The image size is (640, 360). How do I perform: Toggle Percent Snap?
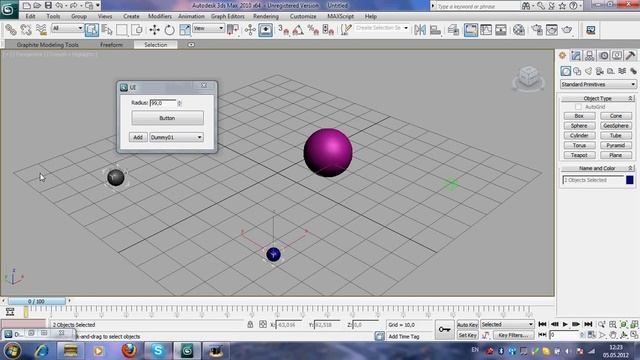click(x=313, y=29)
